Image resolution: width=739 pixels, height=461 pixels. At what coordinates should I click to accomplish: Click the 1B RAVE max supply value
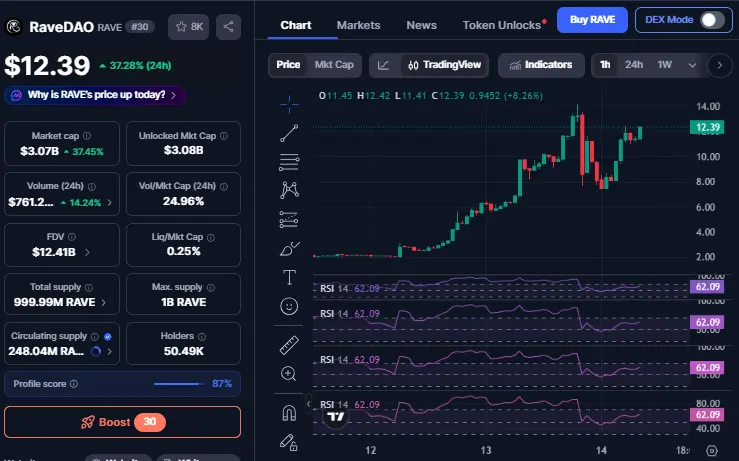point(183,302)
